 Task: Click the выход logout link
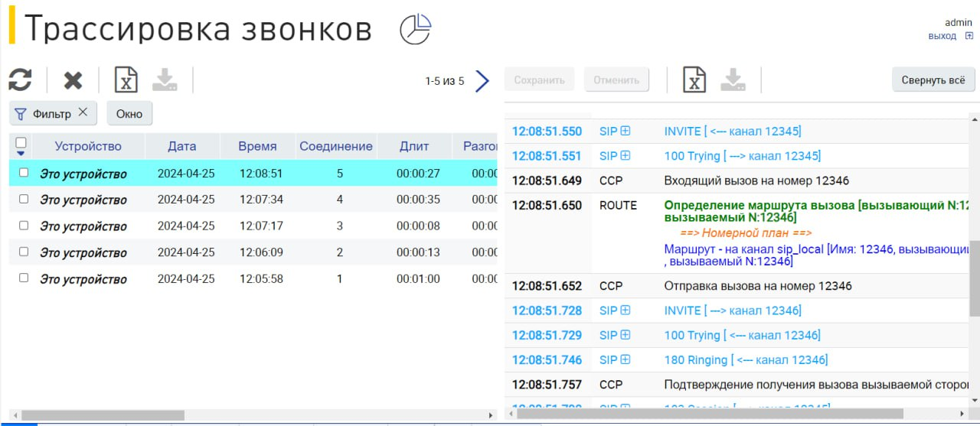[942, 36]
